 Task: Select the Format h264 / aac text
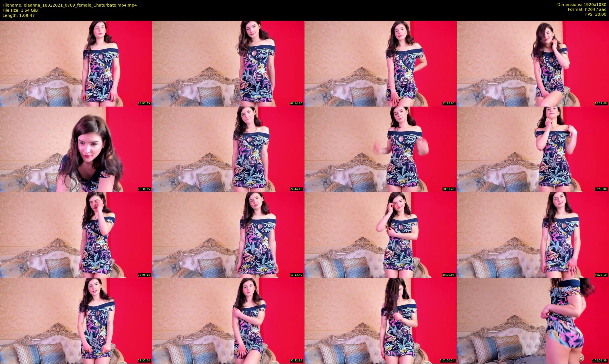click(587, 9)
